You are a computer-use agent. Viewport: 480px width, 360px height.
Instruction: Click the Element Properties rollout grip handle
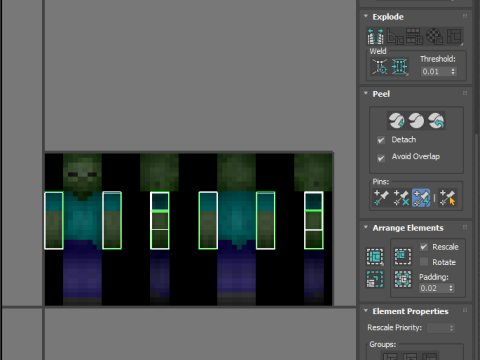click(x=465, y=311)
